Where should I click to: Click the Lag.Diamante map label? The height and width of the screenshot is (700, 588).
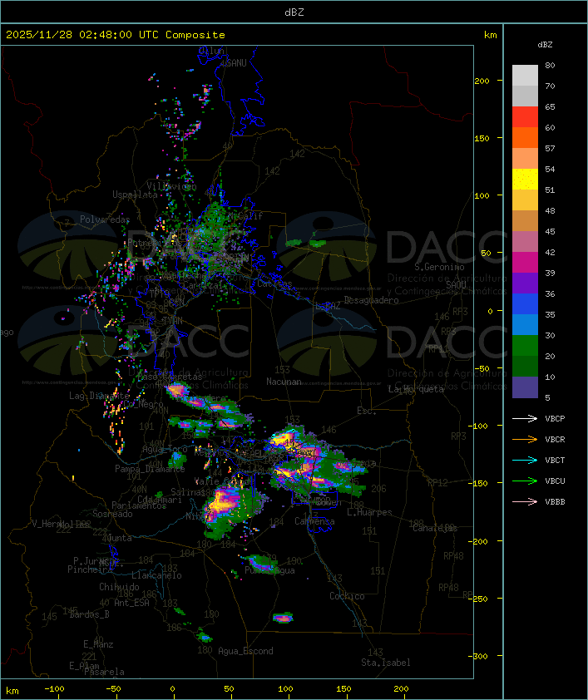(x=99, y=396)
